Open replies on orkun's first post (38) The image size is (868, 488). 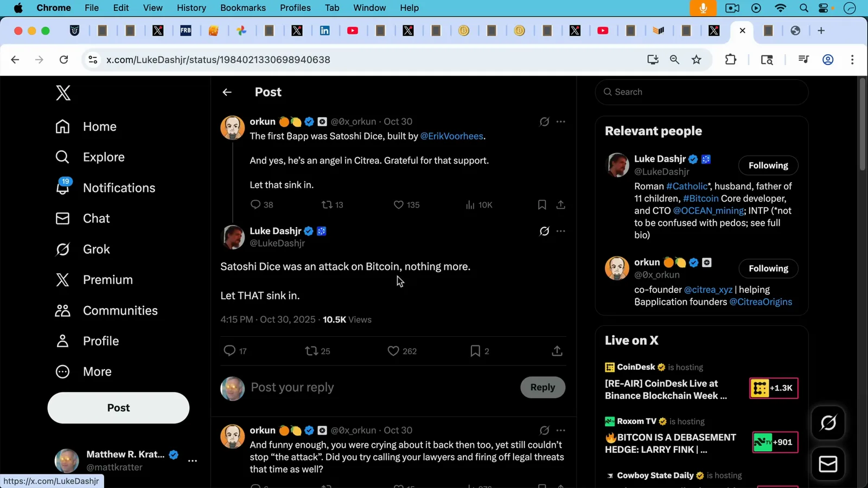click(261, 204)
